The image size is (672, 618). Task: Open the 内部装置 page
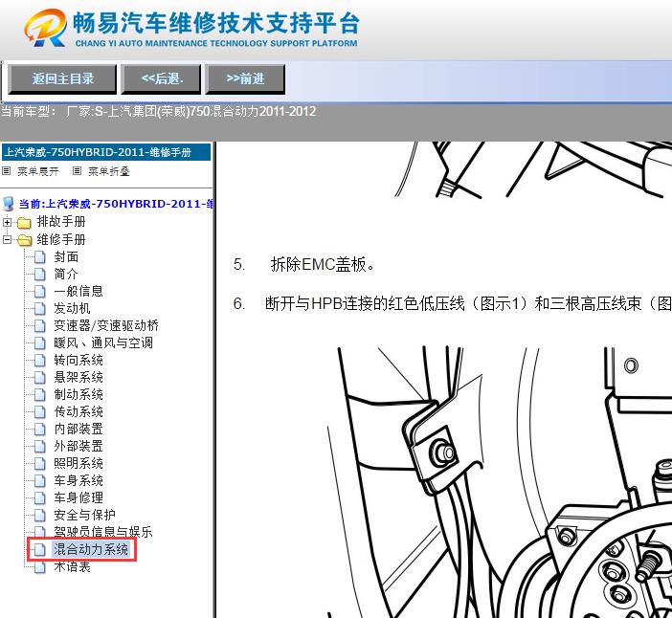tap(78, 429)
